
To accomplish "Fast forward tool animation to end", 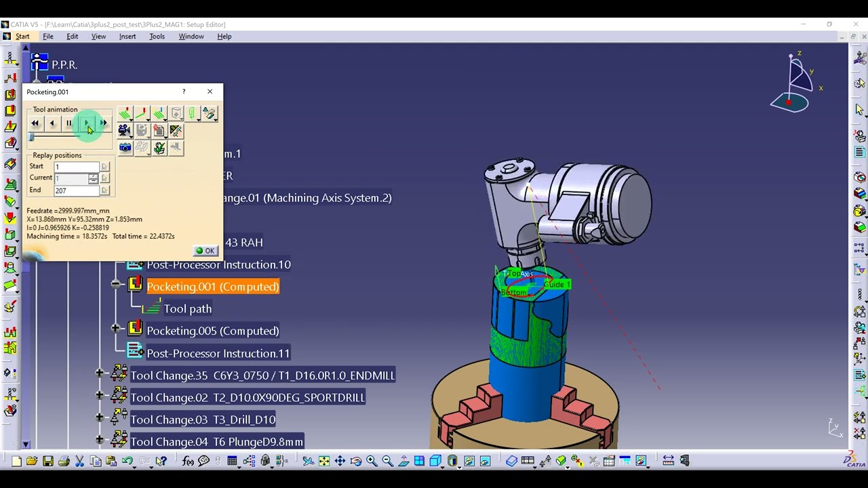I will tap(103, 123).
